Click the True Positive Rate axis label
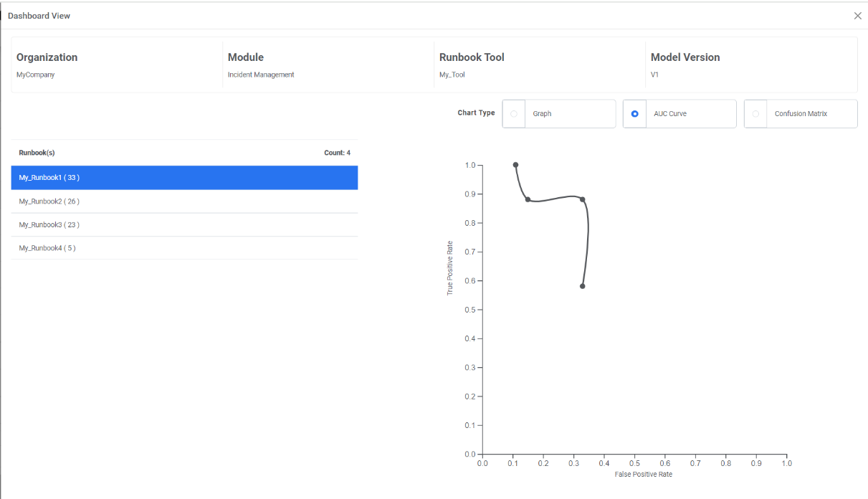Image resolution: width=868 pixels, height=499 pixels. coord(450,268)
